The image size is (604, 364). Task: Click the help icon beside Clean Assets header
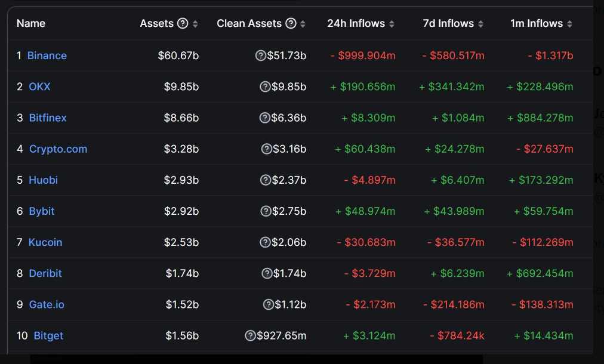tap(291, 23)
